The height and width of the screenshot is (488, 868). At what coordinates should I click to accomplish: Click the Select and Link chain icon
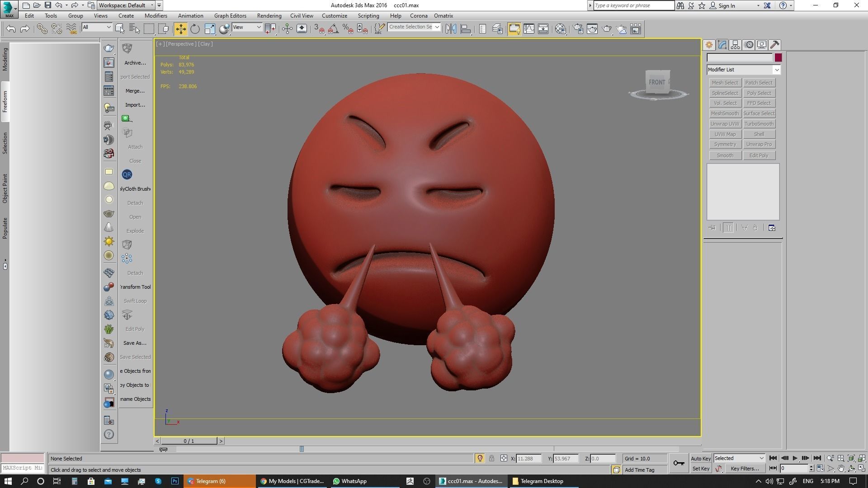pos(42,29)
